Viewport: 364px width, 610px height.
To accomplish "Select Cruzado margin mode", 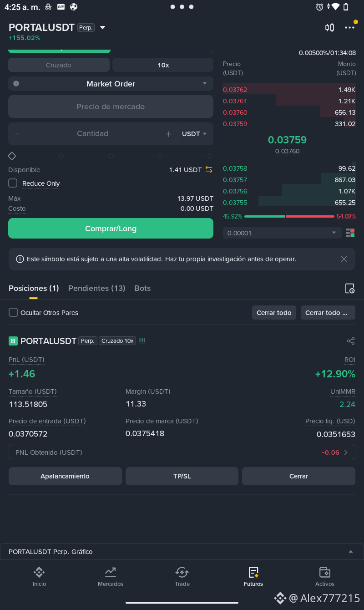I will tap(59, 65).
